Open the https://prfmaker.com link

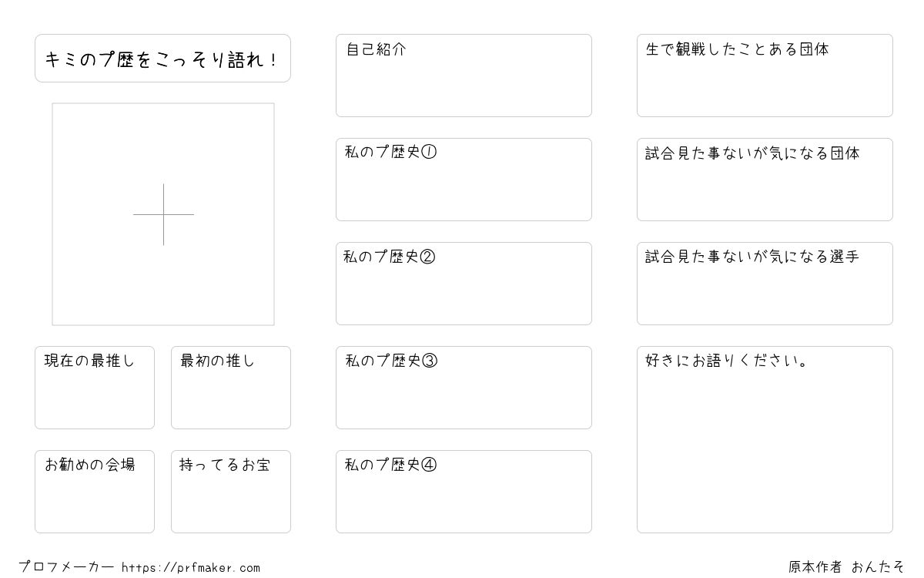pyautogui.click(x=191, y=568)
